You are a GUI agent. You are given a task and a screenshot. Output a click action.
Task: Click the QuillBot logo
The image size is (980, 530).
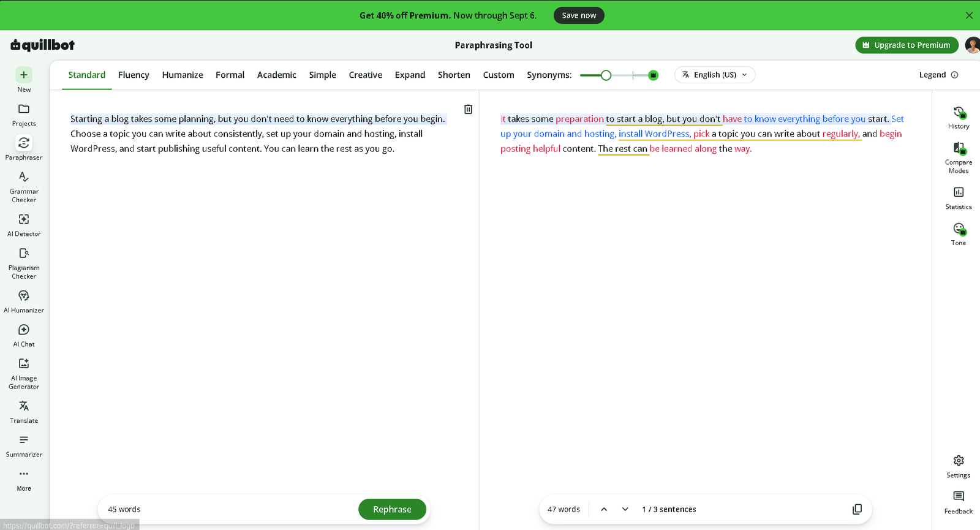[42, 45]
